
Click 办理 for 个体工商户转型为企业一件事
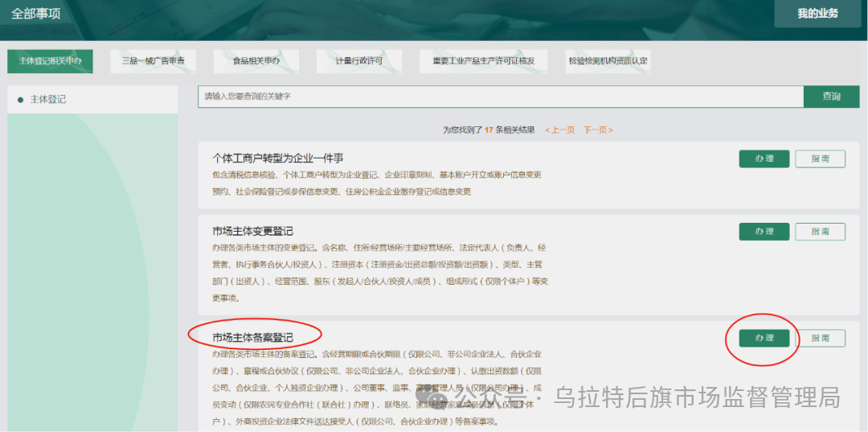tap(764, 159)
